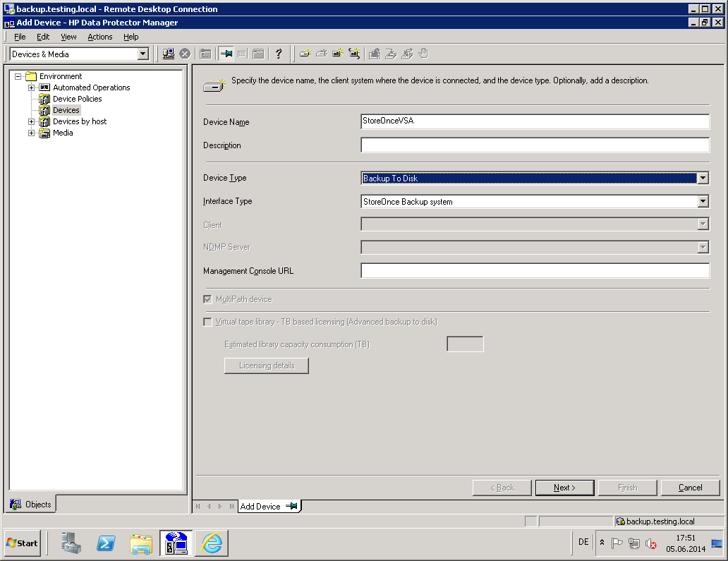The width and height of the screenshot is (728, 561).
Task: Open the disabled NDMP Server dropdown
Action: (x=703, y=247)
